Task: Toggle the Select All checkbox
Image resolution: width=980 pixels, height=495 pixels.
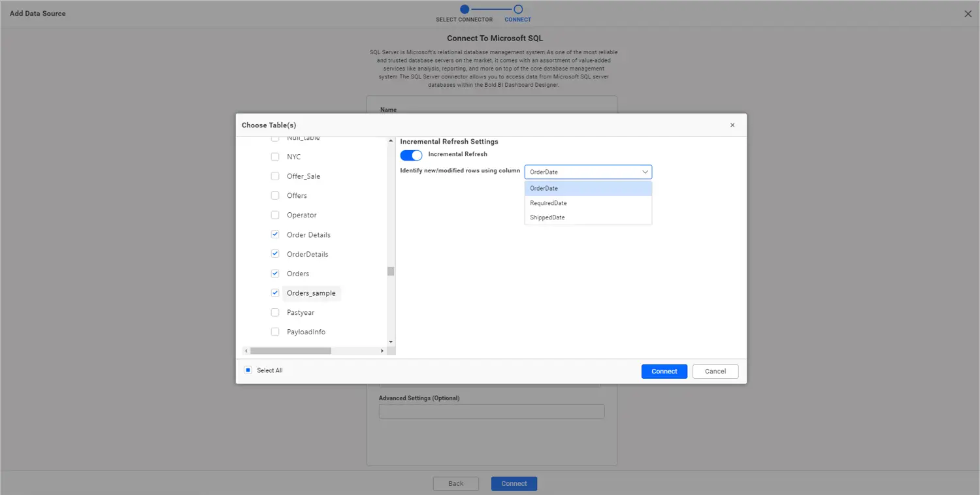Action: (x=248, y=370)
